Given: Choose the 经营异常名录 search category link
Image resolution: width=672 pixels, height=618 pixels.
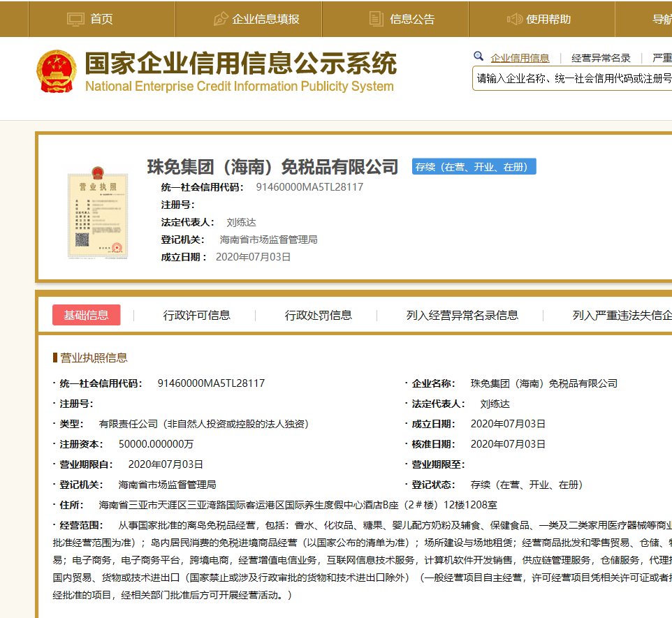Looking at the screenshot, I should [601, 58].
